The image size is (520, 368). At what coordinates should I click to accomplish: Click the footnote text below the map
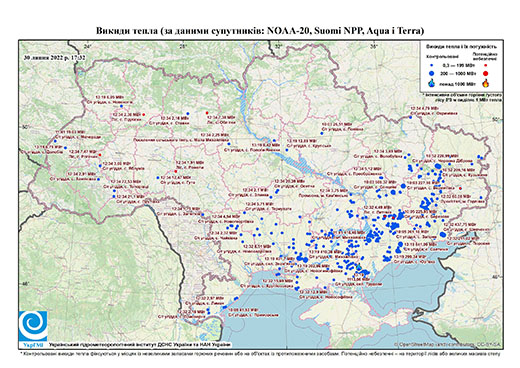pyautogui.click(x=260, y=352)
